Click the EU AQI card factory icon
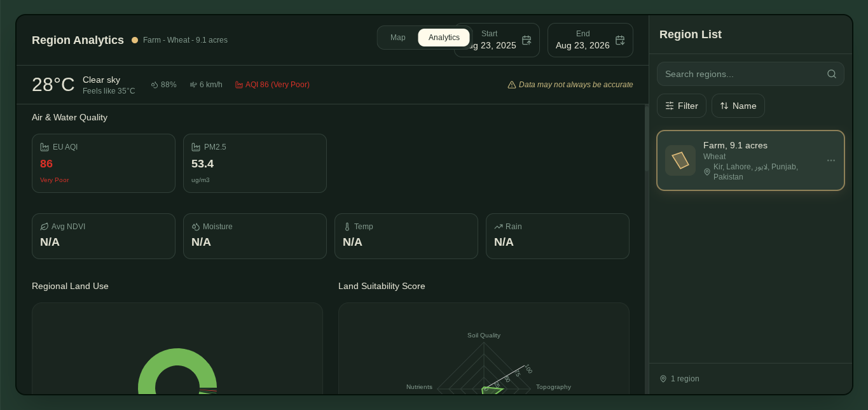This screenshot has width=868, height=410. [45, 147]
